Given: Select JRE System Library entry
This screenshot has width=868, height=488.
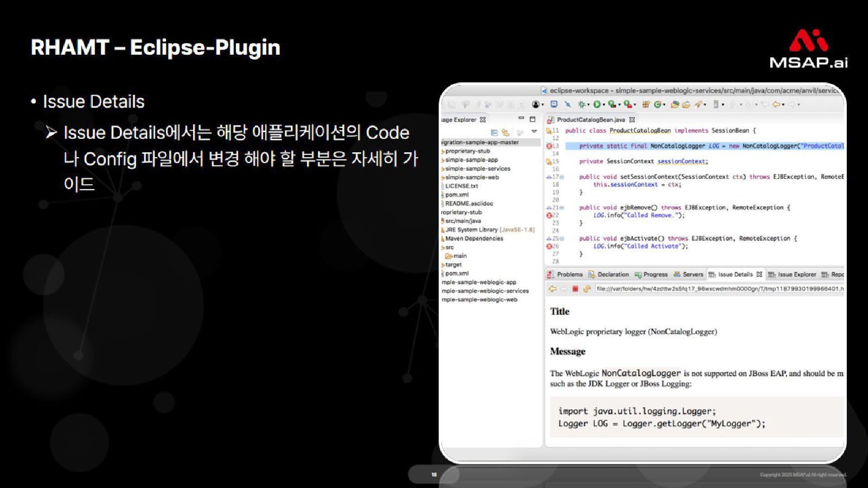Looking at the screenshot, I should point(488,230).
